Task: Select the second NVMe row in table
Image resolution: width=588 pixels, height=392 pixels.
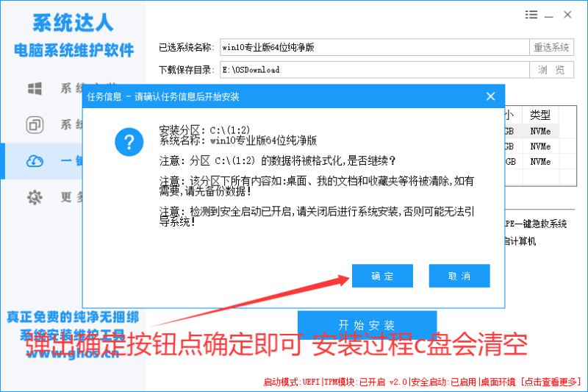Action: click(x=540, y=146)
